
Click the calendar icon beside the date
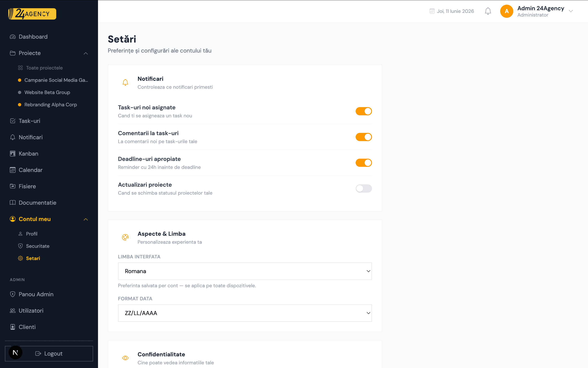(432, 11)
